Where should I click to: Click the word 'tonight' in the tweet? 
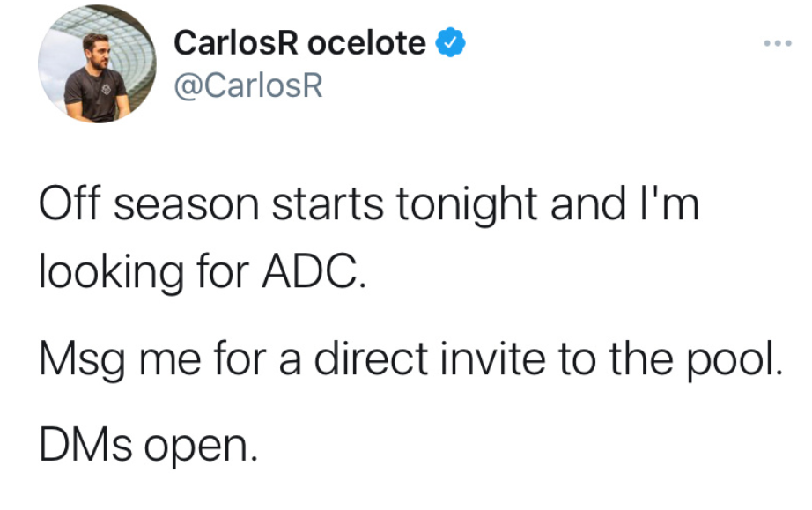click(467, 205)
